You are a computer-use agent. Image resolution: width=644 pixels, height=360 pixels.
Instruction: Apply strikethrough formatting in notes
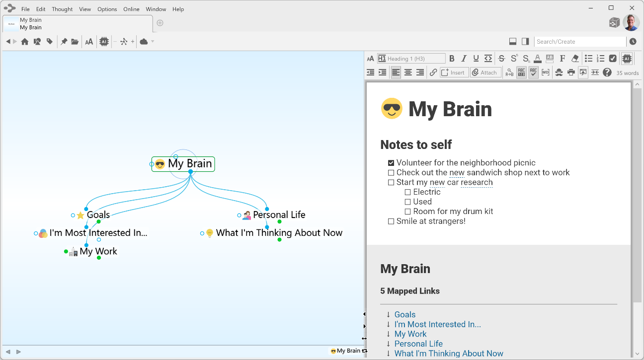pyautogui.click(x=501, y=59)
